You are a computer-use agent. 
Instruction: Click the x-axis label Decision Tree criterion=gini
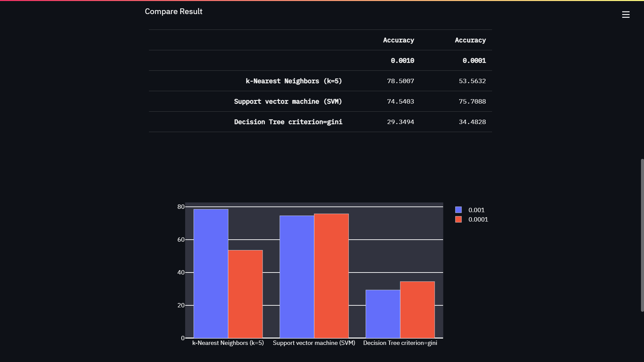tap(400, 343)
